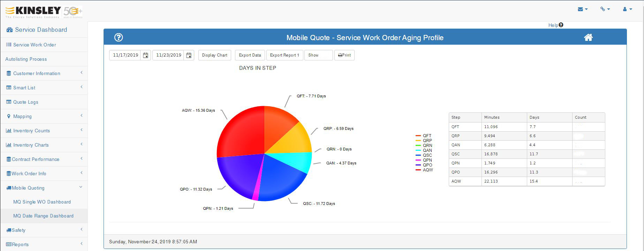Viewport: 644px width, 251px height.
Task: Expand the Safety menu chevron
Action: coord(82,229)
